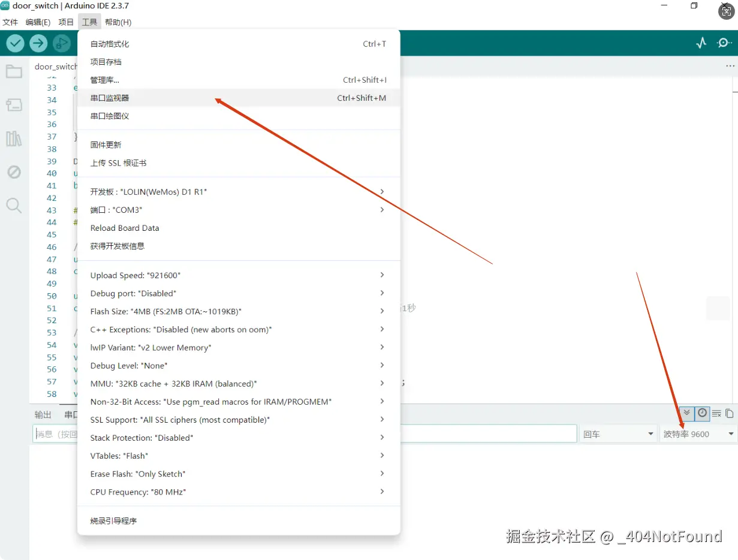
Task: Click the Verify checkmark toolbar button
Action: pyautogui.click(x=15, y=43)
